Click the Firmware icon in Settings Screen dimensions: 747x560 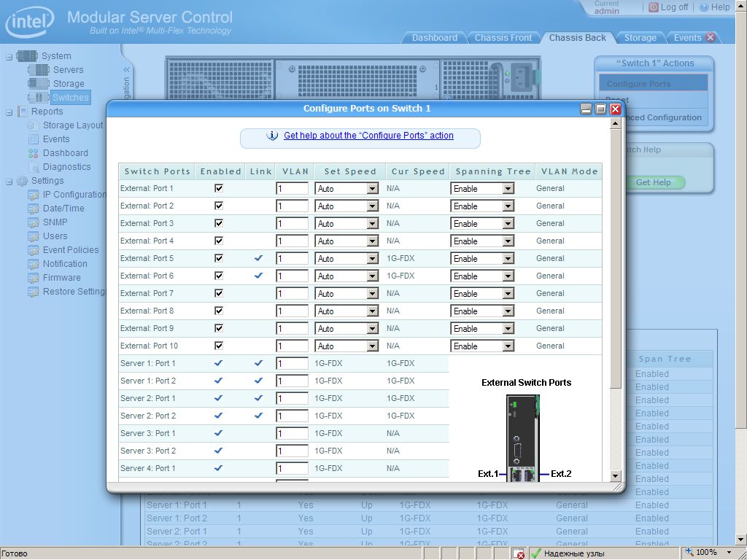[34, 278]
